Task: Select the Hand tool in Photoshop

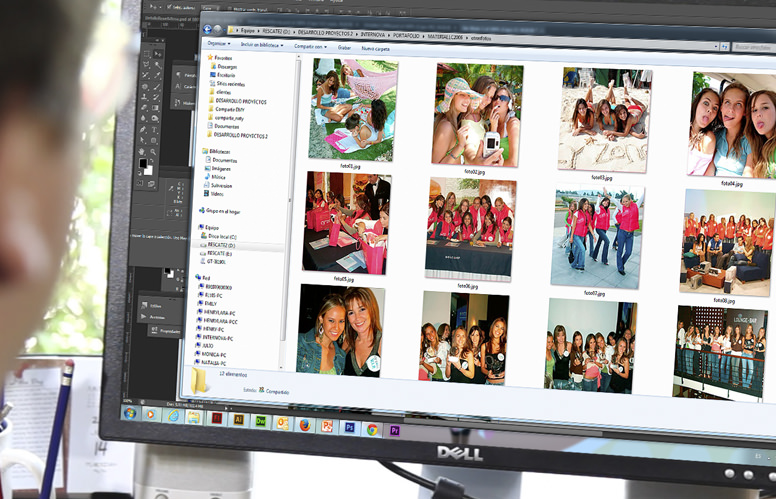Action: (x=141, y=151)
